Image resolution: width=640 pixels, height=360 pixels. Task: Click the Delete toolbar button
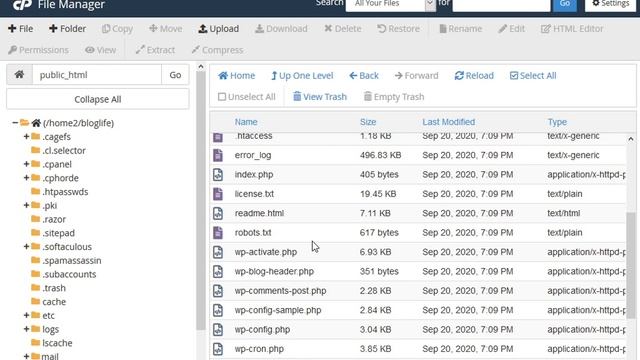point(343,29)
